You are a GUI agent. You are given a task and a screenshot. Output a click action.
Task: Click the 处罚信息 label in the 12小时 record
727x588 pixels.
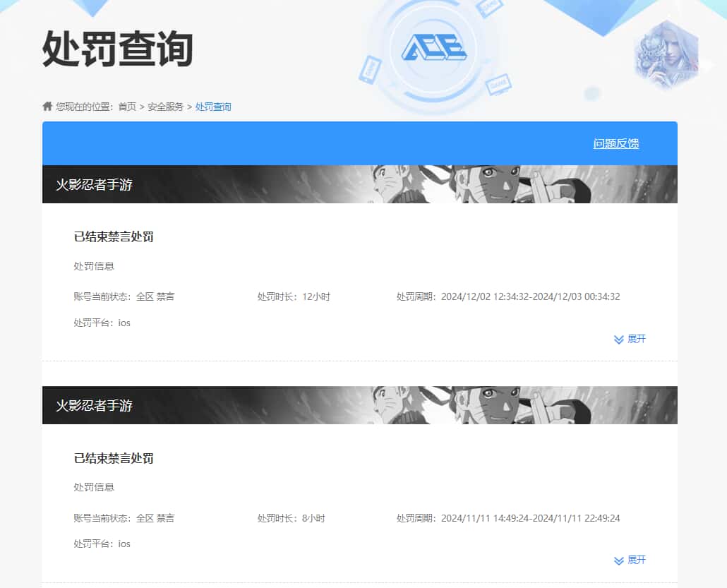point(94,266)
